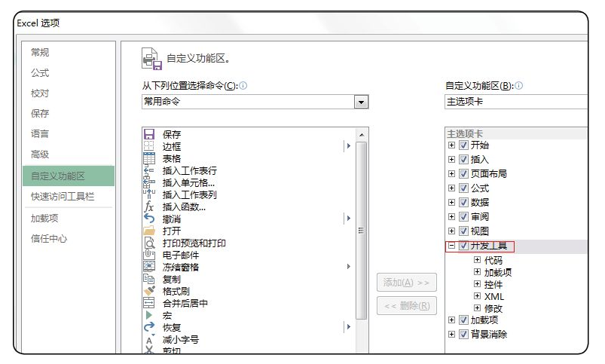This screenshot has height=364, width=605.
Task: Open the 信任中心 category
Action: pos(49,239)
